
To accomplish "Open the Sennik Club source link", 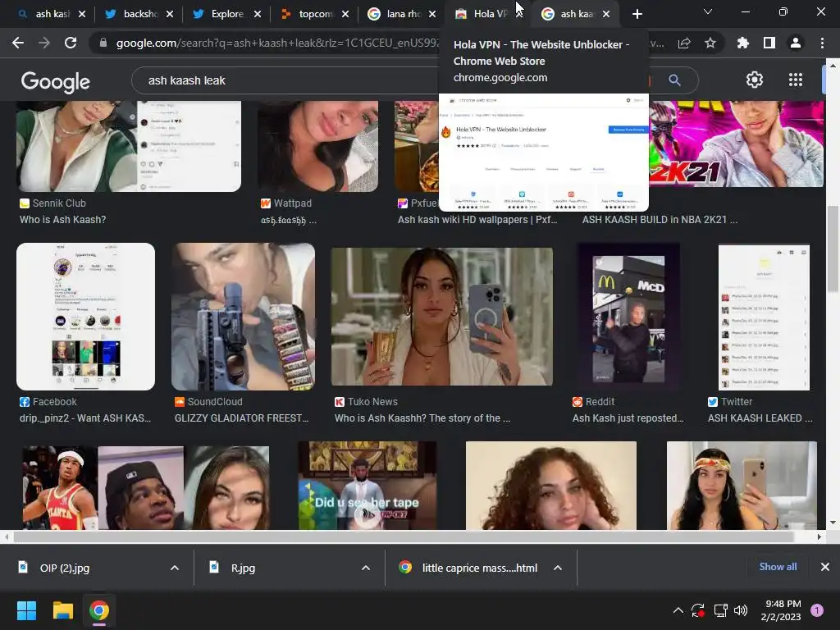I will tap(52, 203).
